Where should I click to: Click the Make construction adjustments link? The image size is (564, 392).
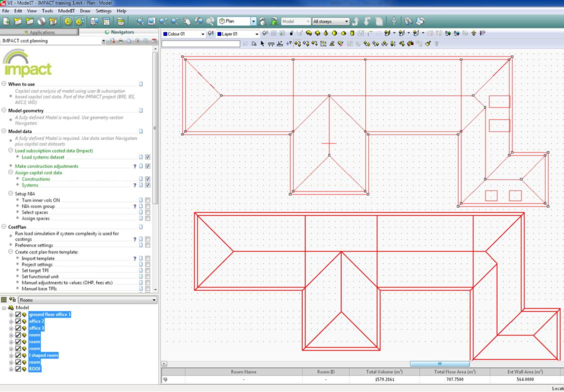point(46,166)
